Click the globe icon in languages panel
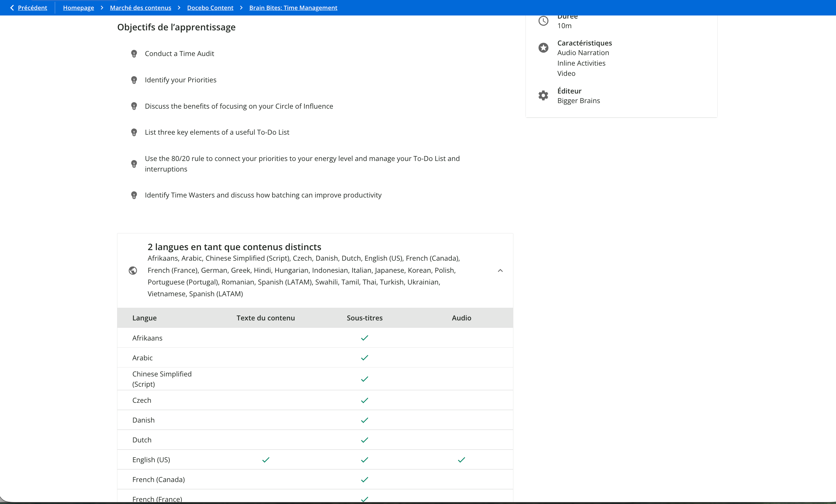This screenshot has width=836, height=504. tap(133, 270)
